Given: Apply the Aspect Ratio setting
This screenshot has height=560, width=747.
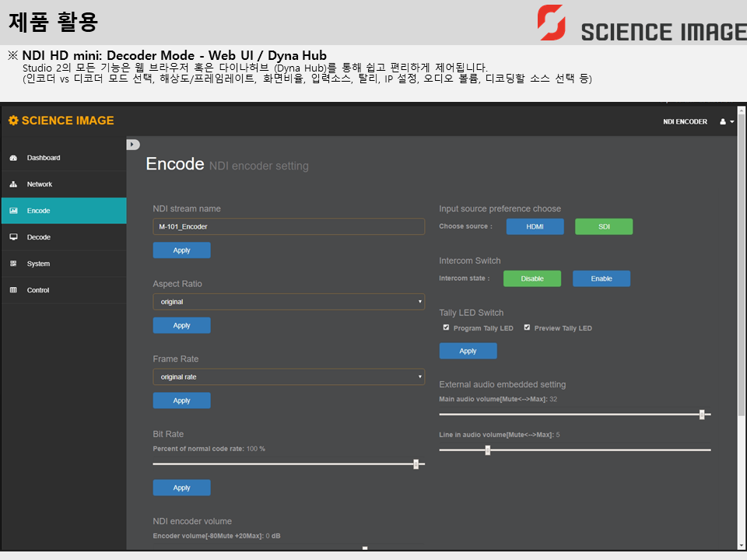Looking at the screenshot, I should [x=181, y=326].
